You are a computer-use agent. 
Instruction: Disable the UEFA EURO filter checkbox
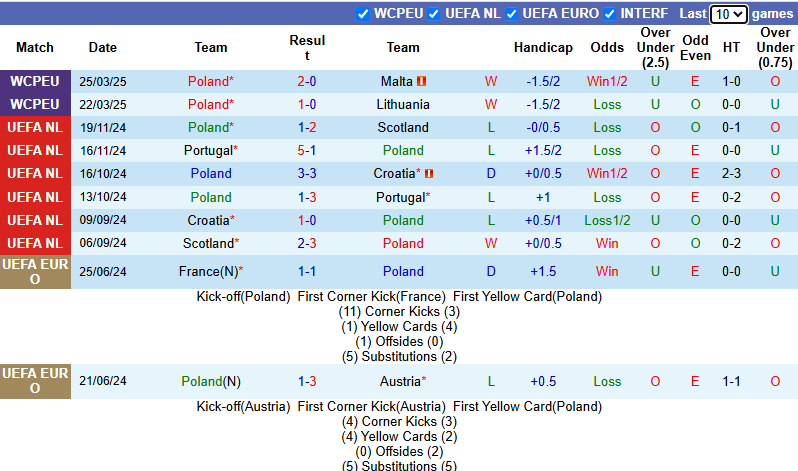[512, 14]
